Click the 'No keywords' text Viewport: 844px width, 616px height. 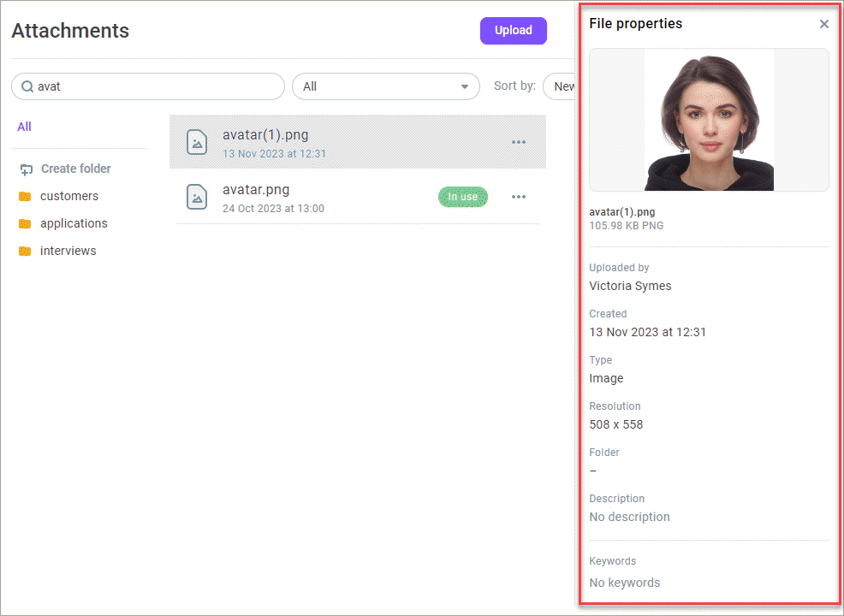point(624,583)
